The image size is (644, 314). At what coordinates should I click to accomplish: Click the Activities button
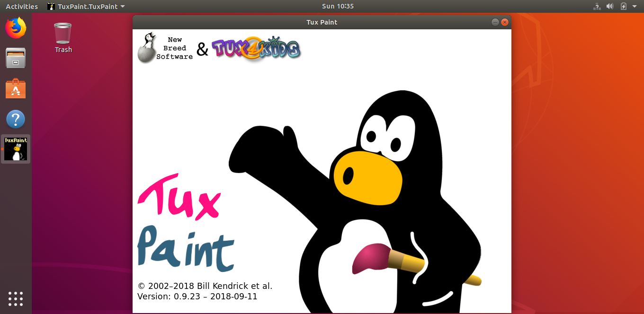tap(22, 6)
